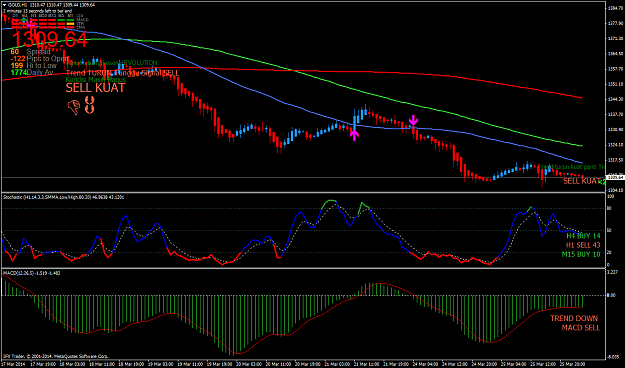The width and height of the screenshot is (625, 368).
Task: Click the H1 SELL 43 stochastic signal
Action: tap(583, 245)
